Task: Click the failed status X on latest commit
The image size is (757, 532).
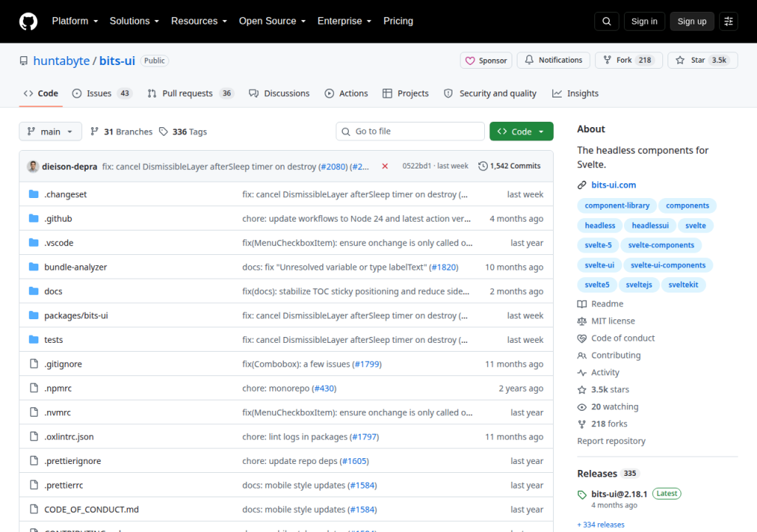Action: click(x=384, y=166)
